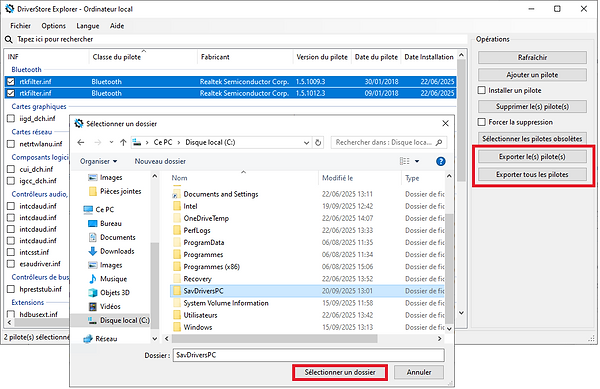Open Musique in the navigation pane
600x389 pixels.
(x=113, y=279)
